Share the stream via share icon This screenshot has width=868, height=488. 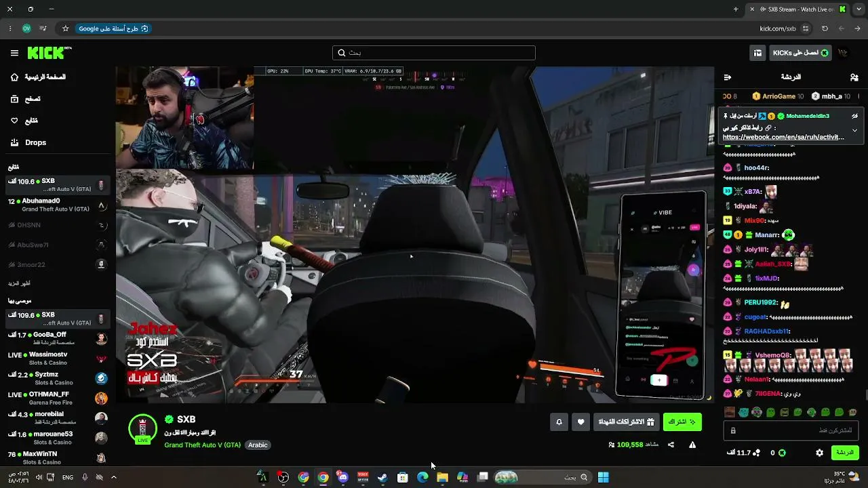point(671,445)
